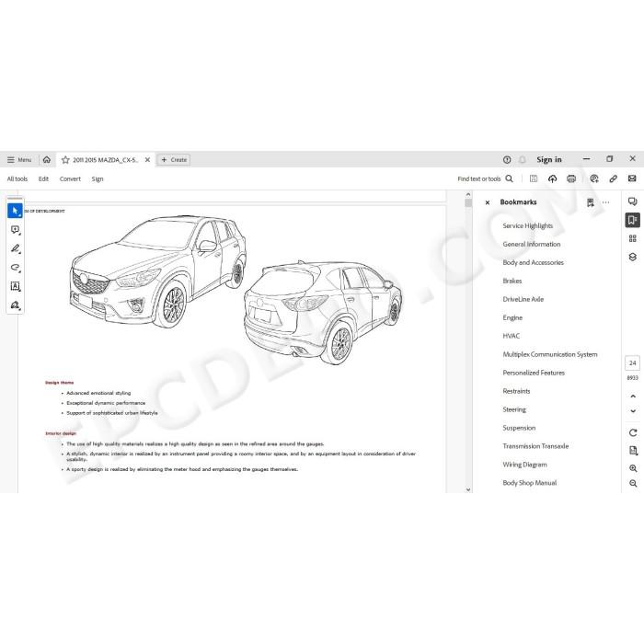Open the Sign menu
644x644 pixels.
pos(98,179)
